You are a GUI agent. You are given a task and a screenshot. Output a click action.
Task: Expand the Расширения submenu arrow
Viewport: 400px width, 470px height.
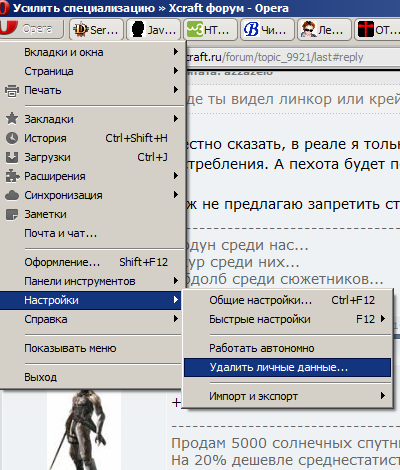176,176
